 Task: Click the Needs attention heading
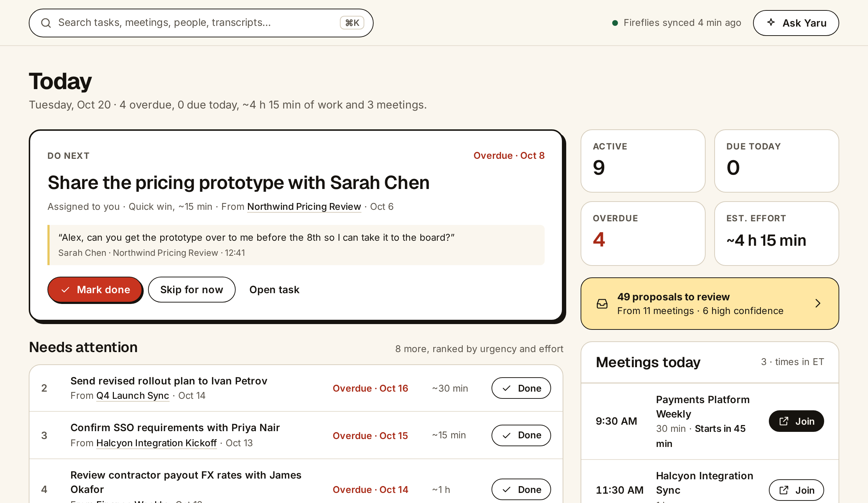pyautogui.click(x=83, y=347)
